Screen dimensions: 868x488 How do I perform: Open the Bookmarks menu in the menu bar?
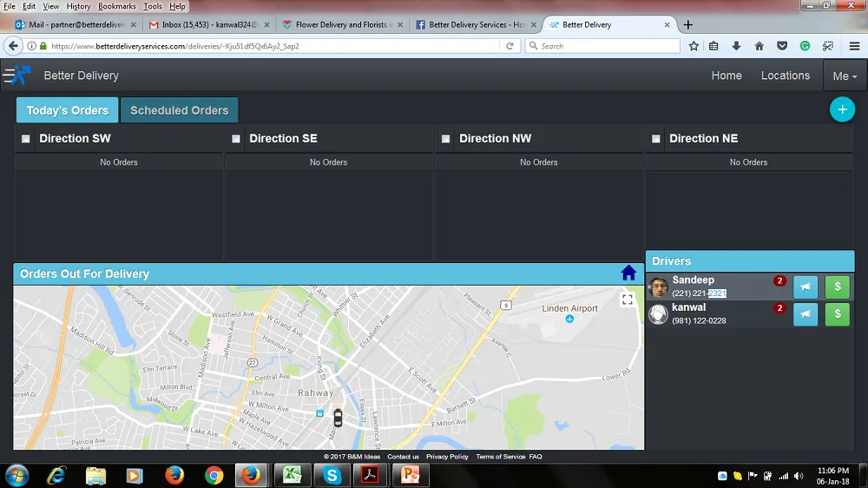pos(116,6)
